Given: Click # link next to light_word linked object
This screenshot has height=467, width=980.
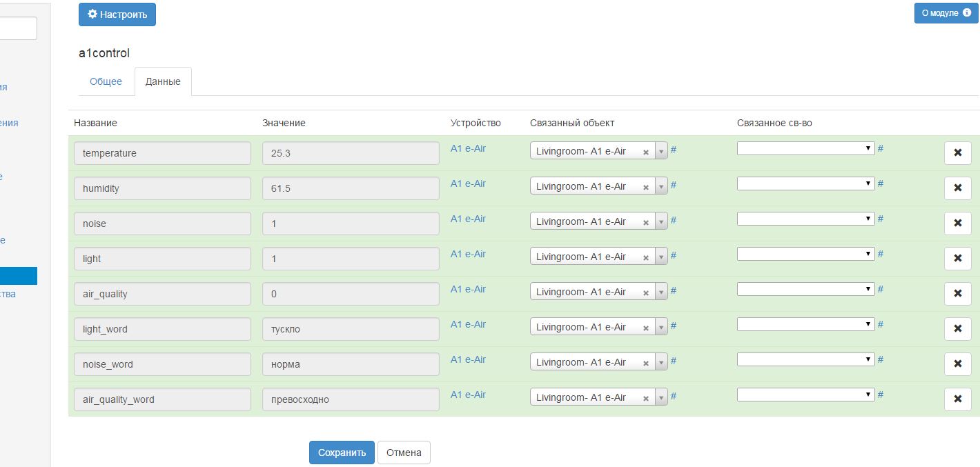Looking at the screenshot, I should [674, 325].
